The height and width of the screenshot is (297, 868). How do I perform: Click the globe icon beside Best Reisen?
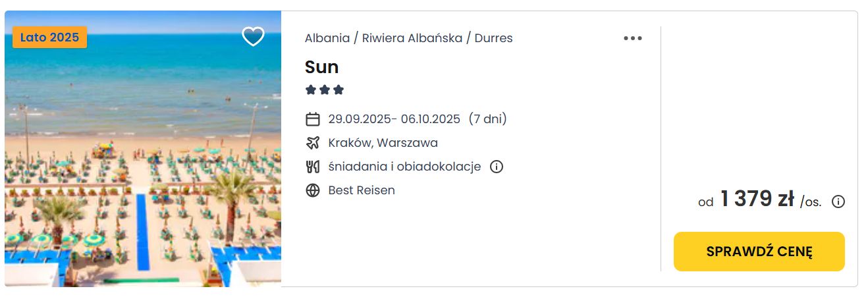pyautogui.click(x=313, y=190)
